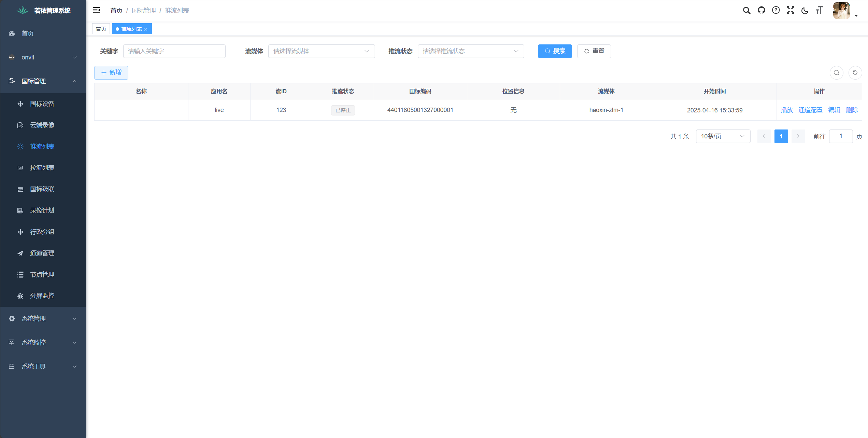Click the 通道配置 link for stream 123
868x438 pixels.
pos(810,110)
